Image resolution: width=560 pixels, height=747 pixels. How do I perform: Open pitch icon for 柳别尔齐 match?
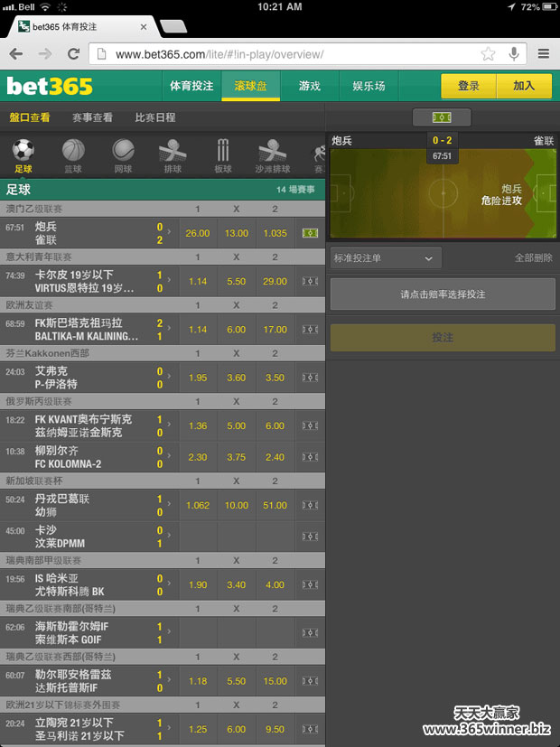[310, 457]
